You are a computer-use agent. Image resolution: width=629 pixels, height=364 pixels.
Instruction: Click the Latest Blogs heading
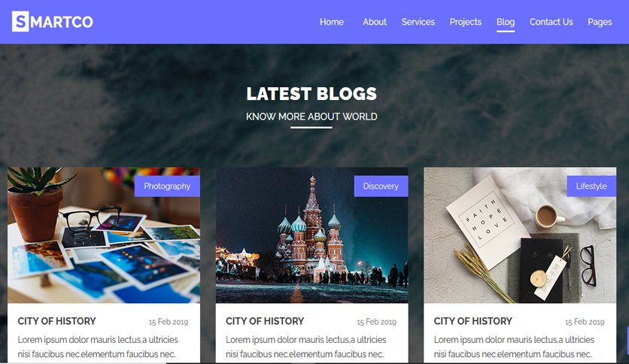click(x=311, y=94)
